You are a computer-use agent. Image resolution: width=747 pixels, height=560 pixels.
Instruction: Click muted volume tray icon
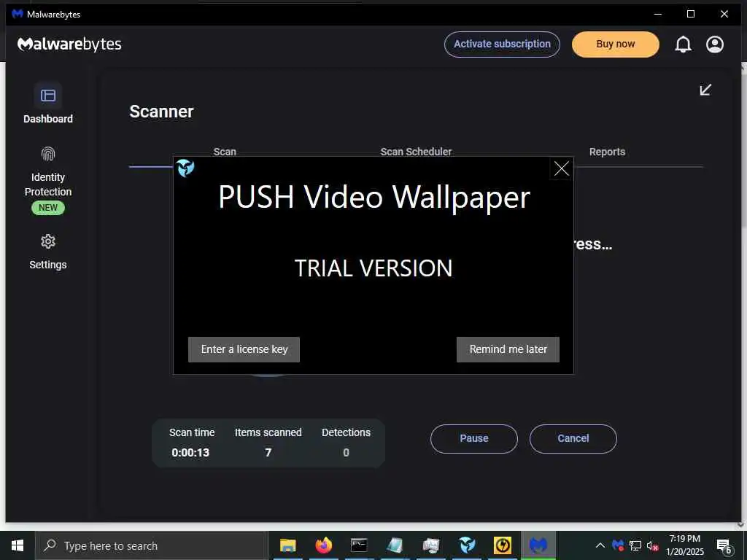click(x=653, y=545)
